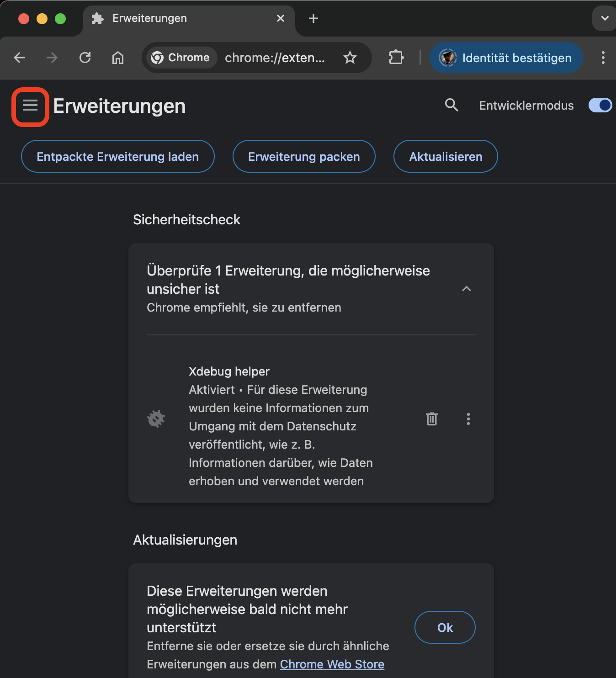Click the chrome://extensions address field
Screen dimensions: 616x678
275,58
